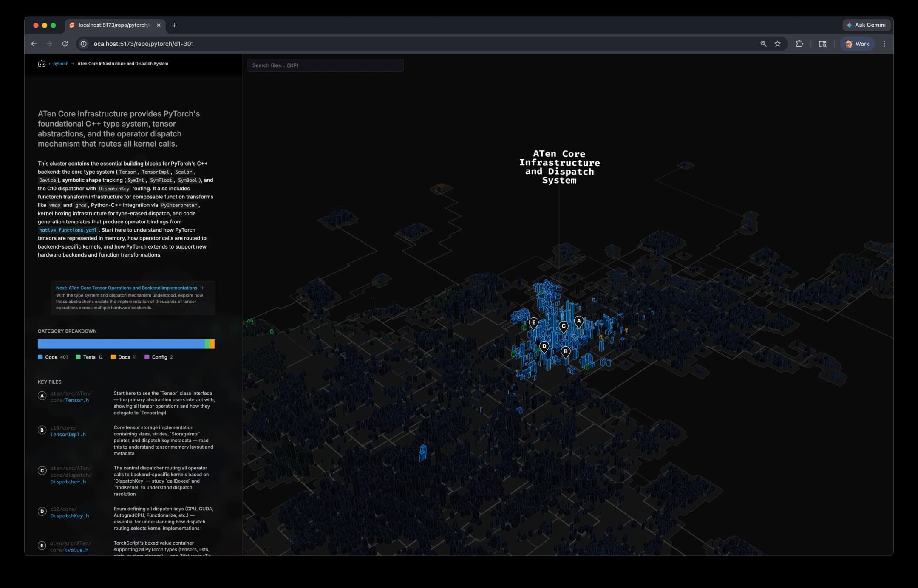Image resolution: width=918 pixels, height=588 pixels.
Task: Click key file badge E in sidebar
Action: pyautogui.click(x=42, y=546)
